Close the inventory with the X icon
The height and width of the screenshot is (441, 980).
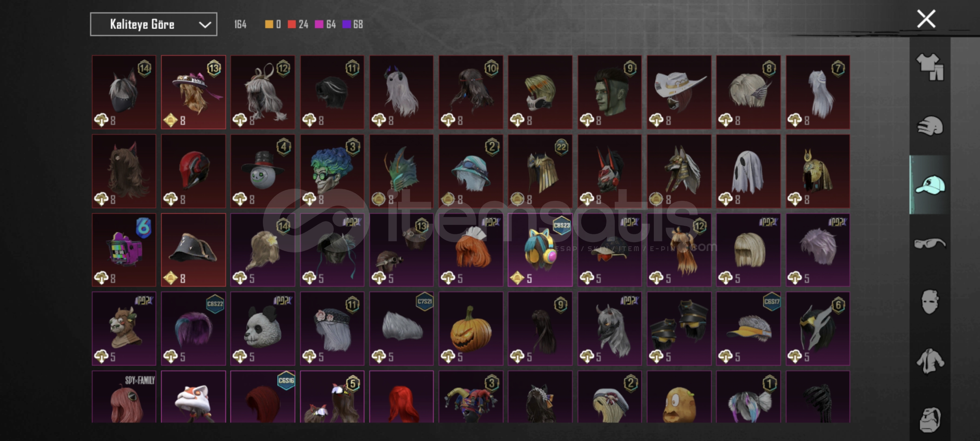(926, 19)
